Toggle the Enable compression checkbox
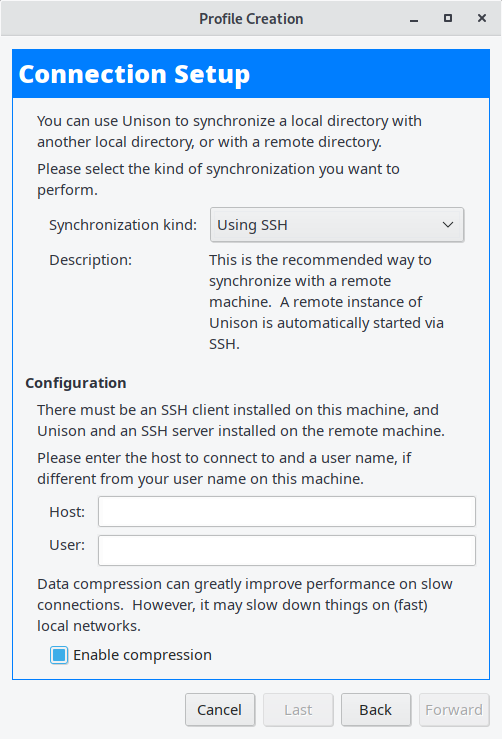Image resolution: width=502 pixels, height=739 pixels. pos(59,655)
